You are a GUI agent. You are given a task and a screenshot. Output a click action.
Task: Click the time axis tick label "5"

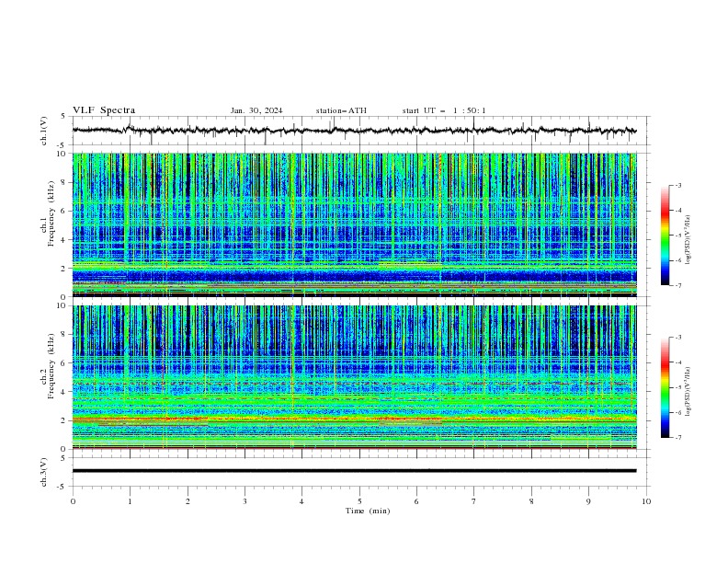359,501
